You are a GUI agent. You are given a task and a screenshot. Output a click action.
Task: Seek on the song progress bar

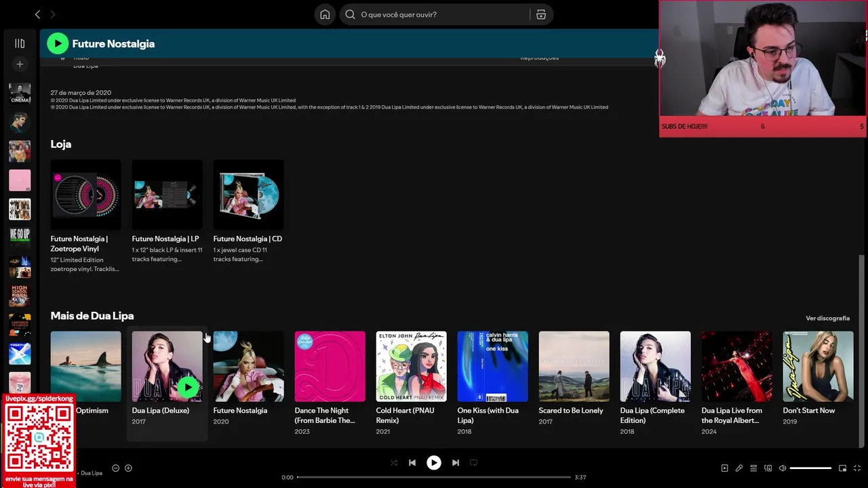coord(434,477)
